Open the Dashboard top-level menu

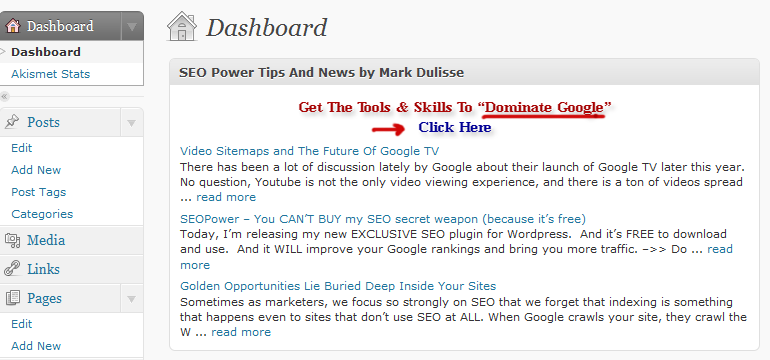click(x=60, y=26)
